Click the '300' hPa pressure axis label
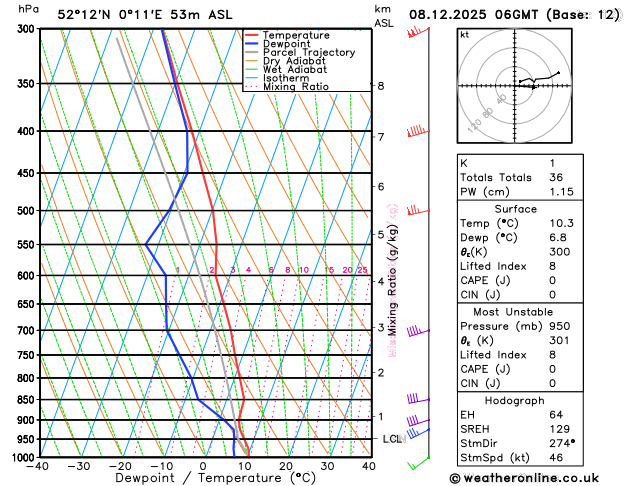 tap(28, 29)
